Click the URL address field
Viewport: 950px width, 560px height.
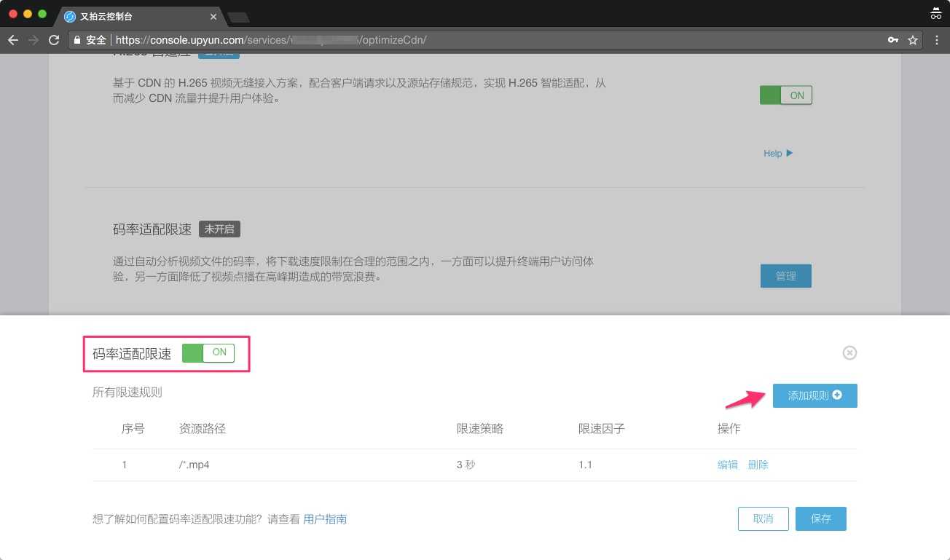coord(495,40)
